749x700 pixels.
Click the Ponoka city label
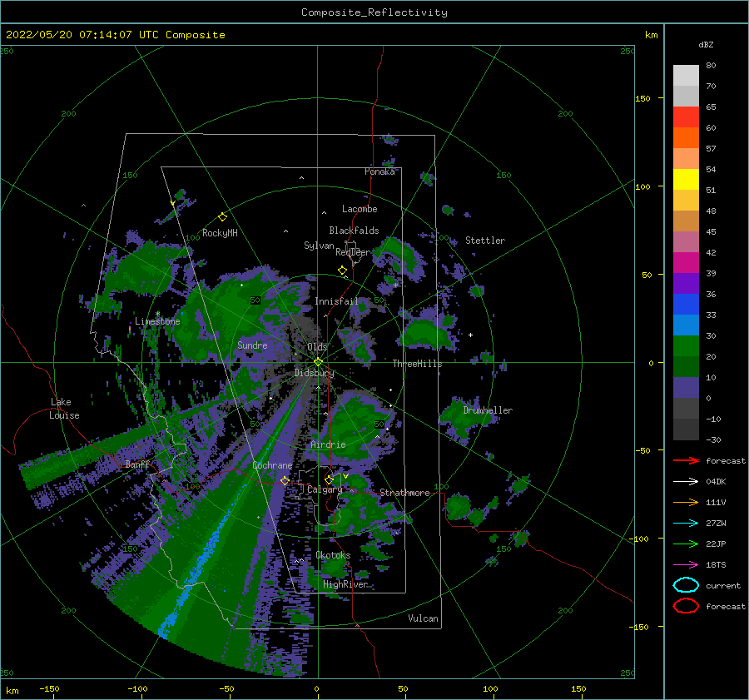tap(379, 171)
